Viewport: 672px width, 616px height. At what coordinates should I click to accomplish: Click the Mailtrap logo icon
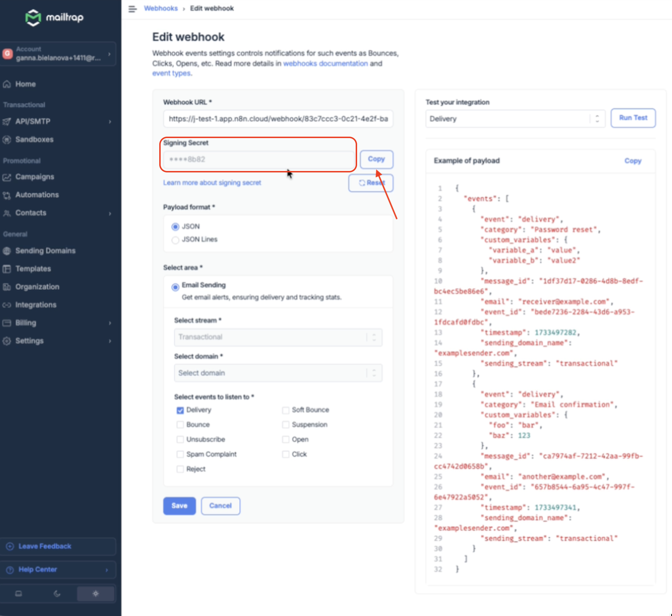tap(33, 17)
